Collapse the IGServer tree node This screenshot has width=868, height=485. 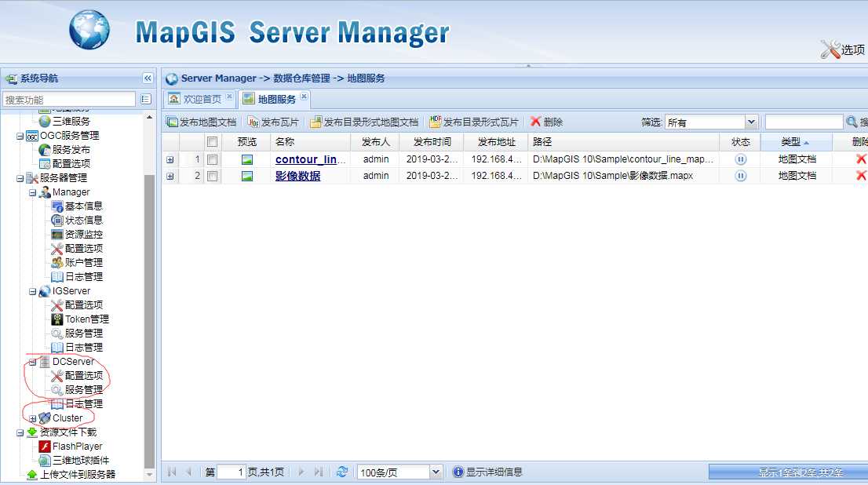33,291
